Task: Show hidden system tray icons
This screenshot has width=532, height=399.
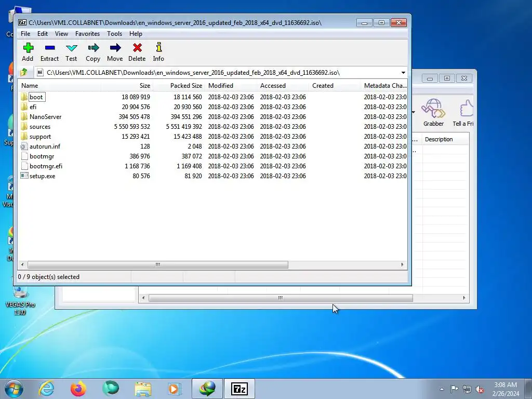Action: (x=442, y=389)
